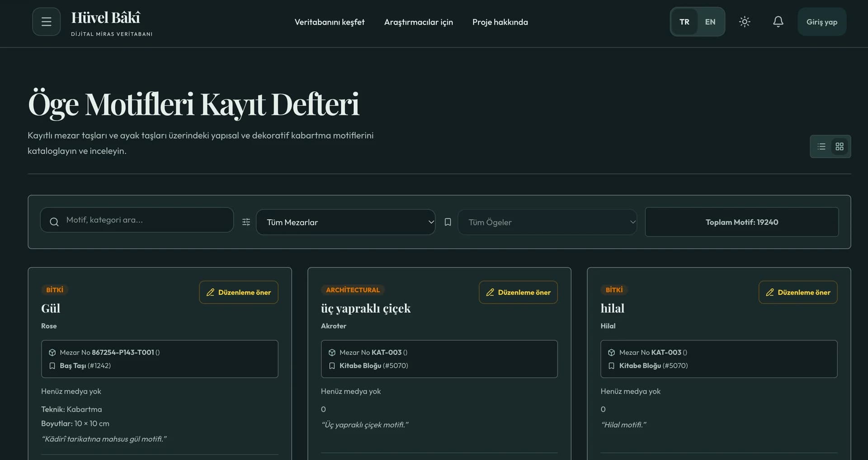Click the Gül card title
Viewport: 868px width, 460px height.
(x=51, y=308)
